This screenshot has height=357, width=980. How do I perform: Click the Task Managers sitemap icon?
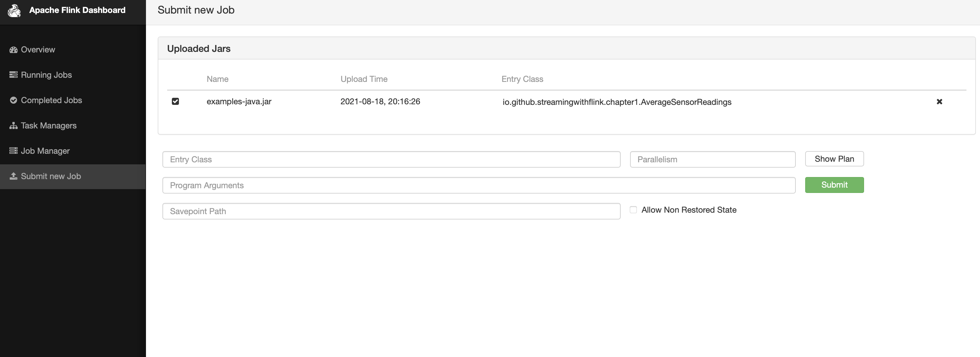13,125
